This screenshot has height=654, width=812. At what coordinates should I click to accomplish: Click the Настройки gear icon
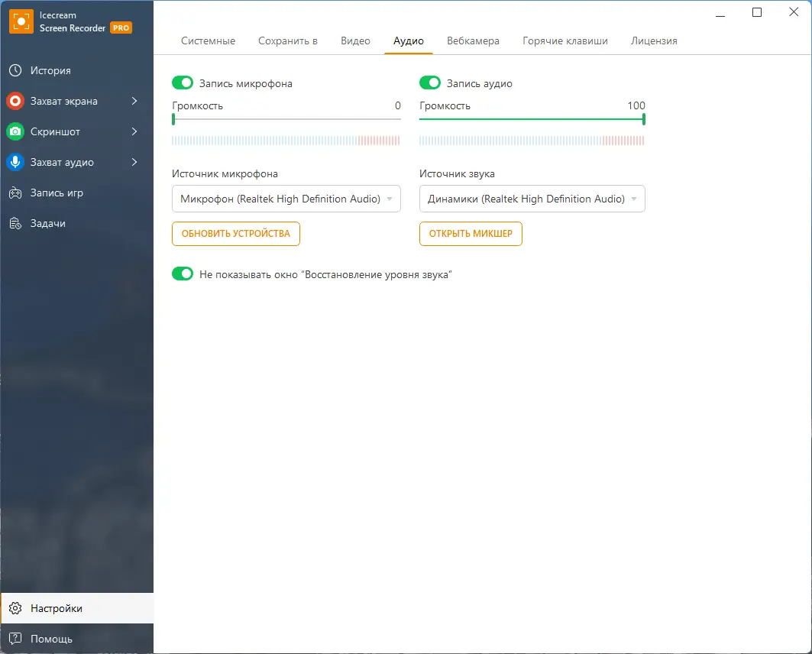tap(15, 608)
